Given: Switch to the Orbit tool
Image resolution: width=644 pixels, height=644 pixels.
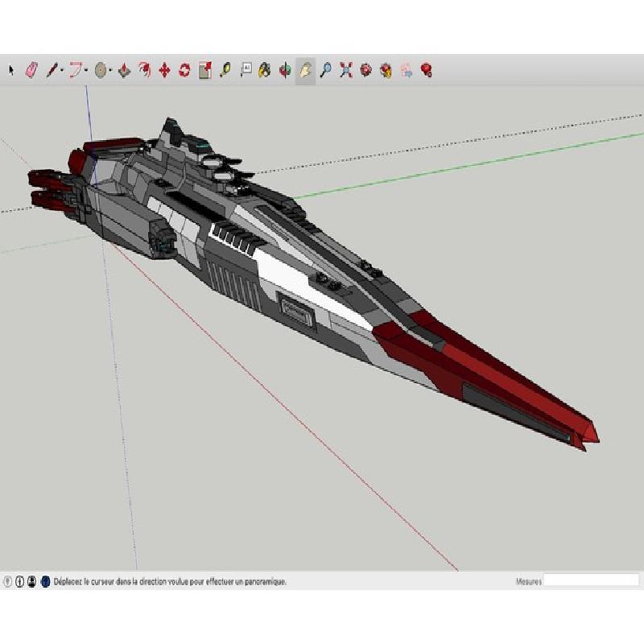Looking at the screenshot, I should [285, 71].
